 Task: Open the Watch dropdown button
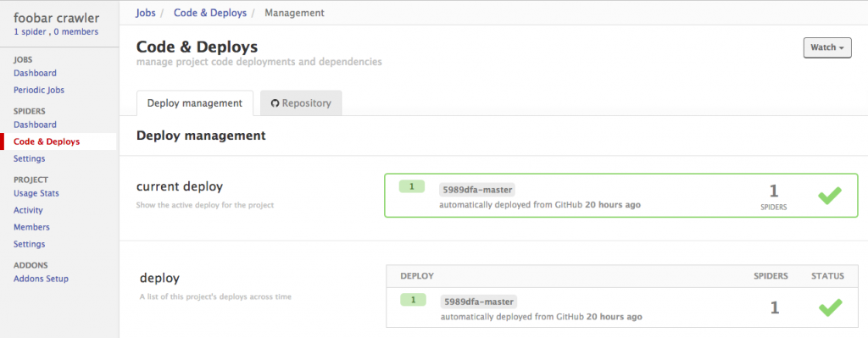(x=827, y=47)
